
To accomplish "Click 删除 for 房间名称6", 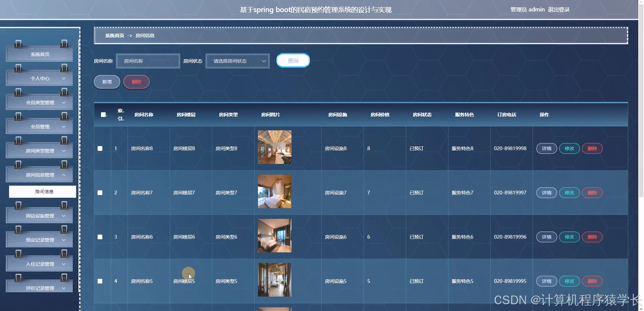I will [x=592, y=237].
